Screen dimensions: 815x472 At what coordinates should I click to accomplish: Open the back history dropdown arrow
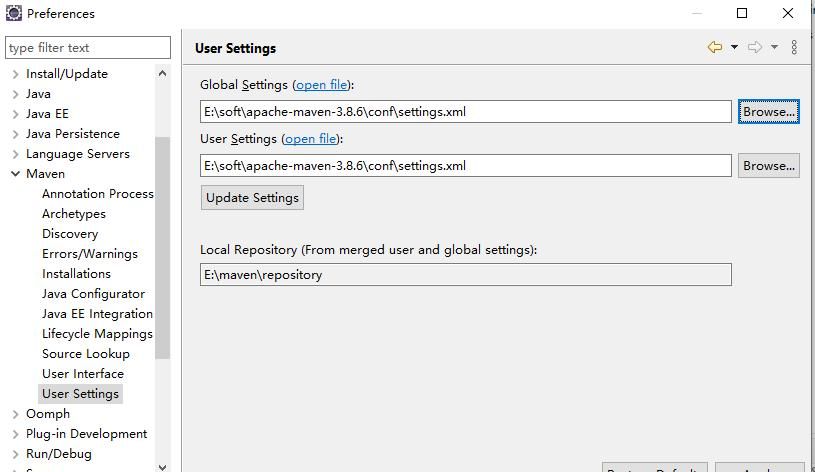pyautogui.click(x=734, y=47)
